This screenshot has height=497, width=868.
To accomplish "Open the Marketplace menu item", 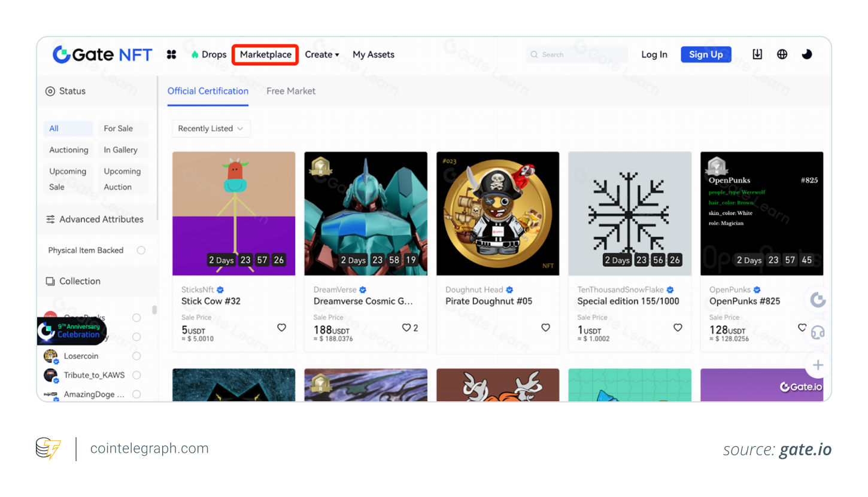I will tap(266, 54).
